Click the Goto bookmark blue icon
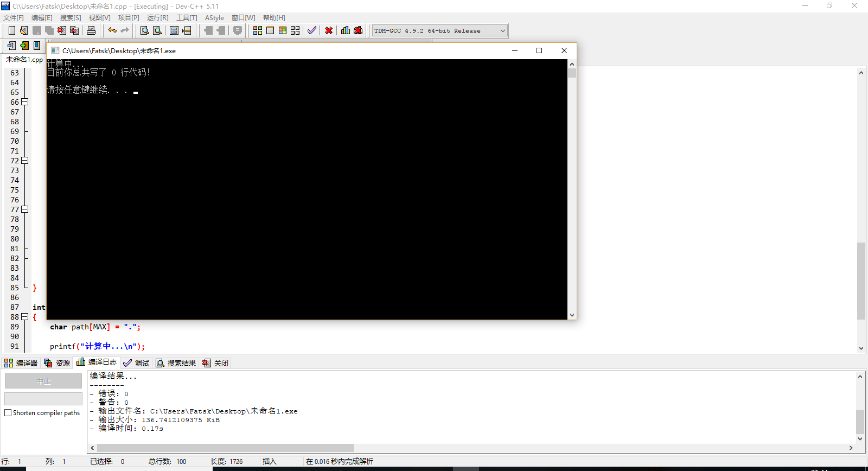Viewport: 868px width, 471px height. pyautogui.click(x=37, y=46)
